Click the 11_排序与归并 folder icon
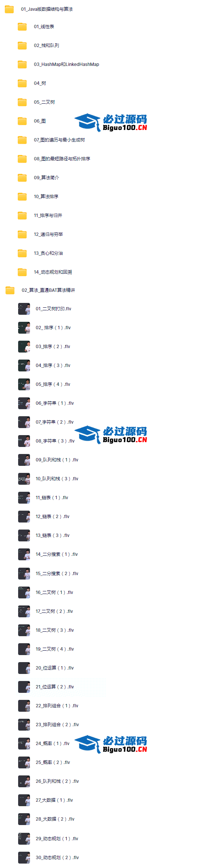The height and width of the screenshot is (868, 222). [x=22, y=216]
